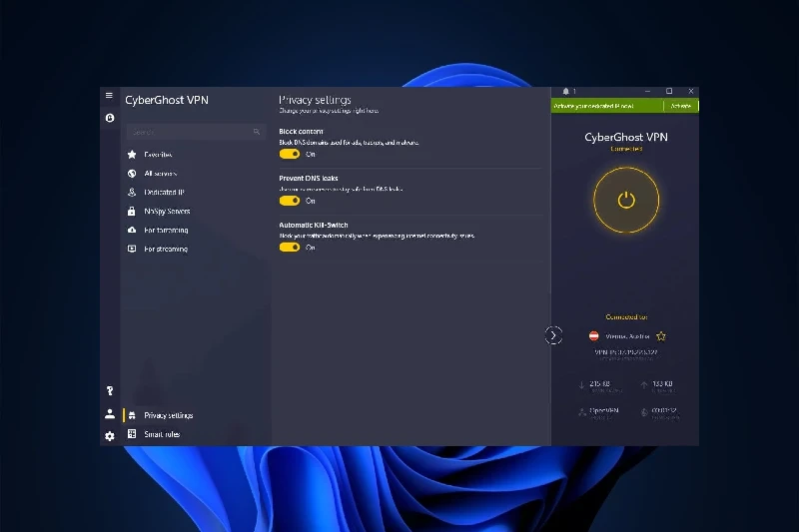799x532 pixels.
Task: Click the 215 KB download value
Action: pyautogui.click(x=600, y=383)
